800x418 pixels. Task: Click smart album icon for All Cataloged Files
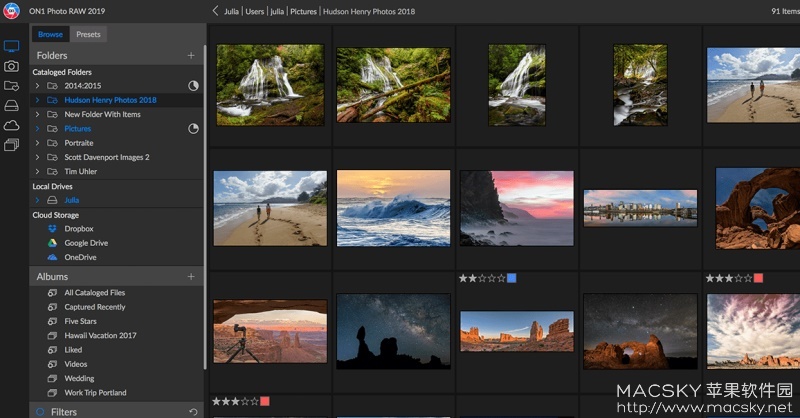point(52,292)
